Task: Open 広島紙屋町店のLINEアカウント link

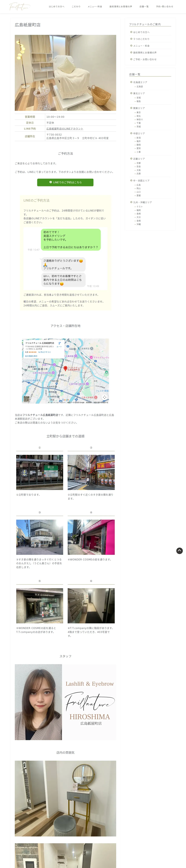Action: pos(65,129)
